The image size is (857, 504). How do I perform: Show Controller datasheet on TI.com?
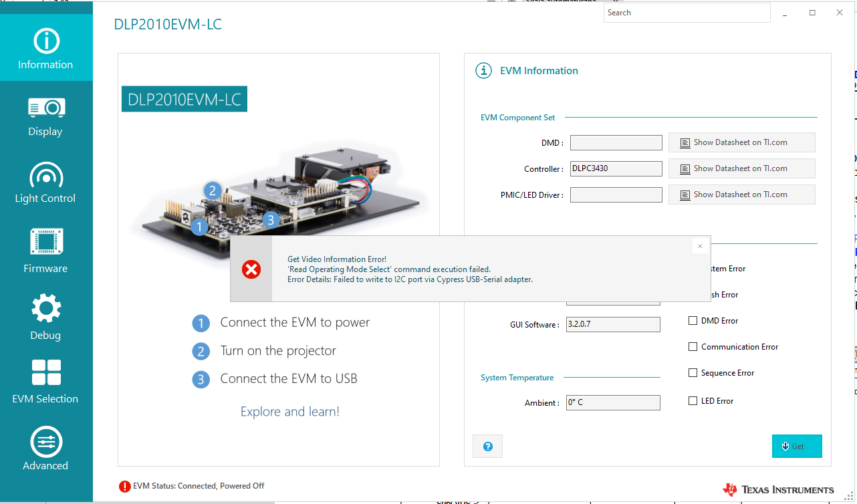(x=741, y=168)
